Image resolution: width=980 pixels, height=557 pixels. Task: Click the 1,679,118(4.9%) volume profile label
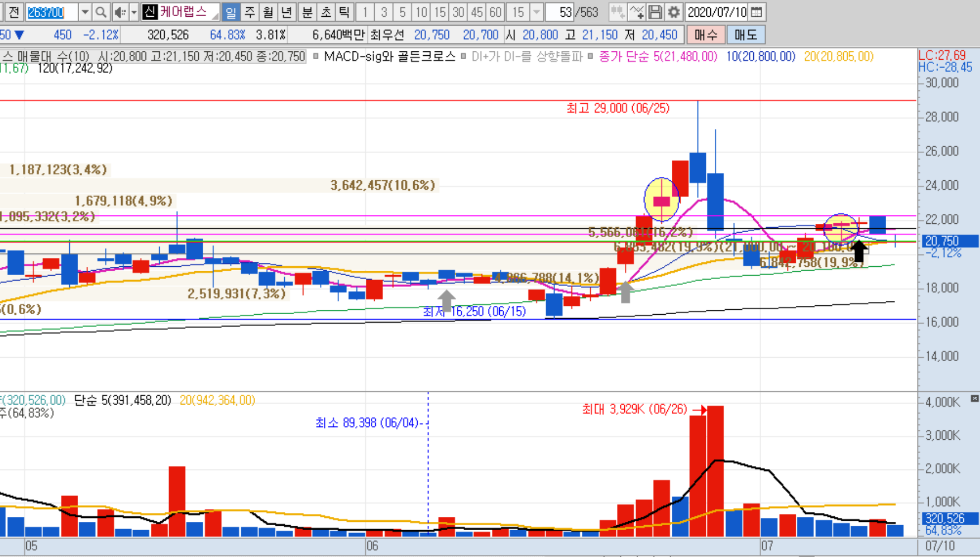click(x=123, y=201)
